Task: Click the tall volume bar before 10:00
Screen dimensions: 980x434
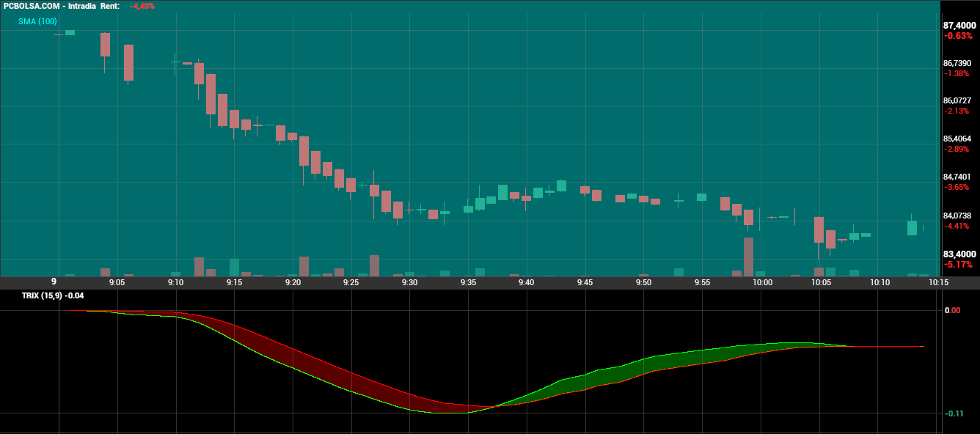Action: click(748, 257)
